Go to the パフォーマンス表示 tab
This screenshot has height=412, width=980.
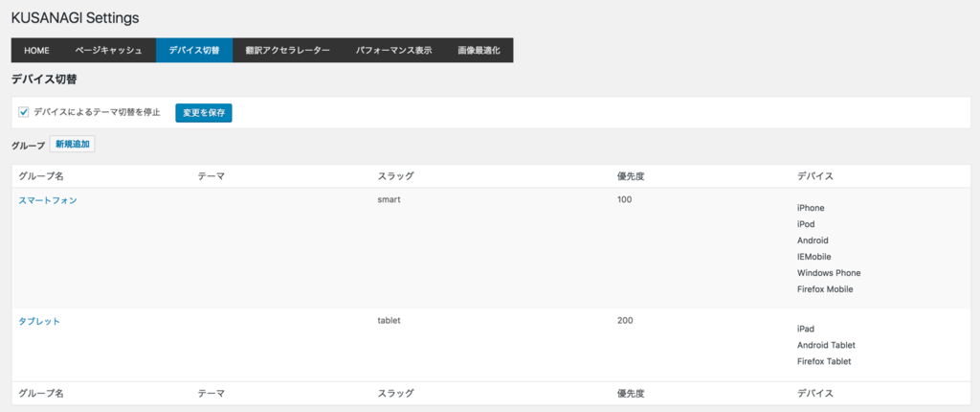pos(393,51)
